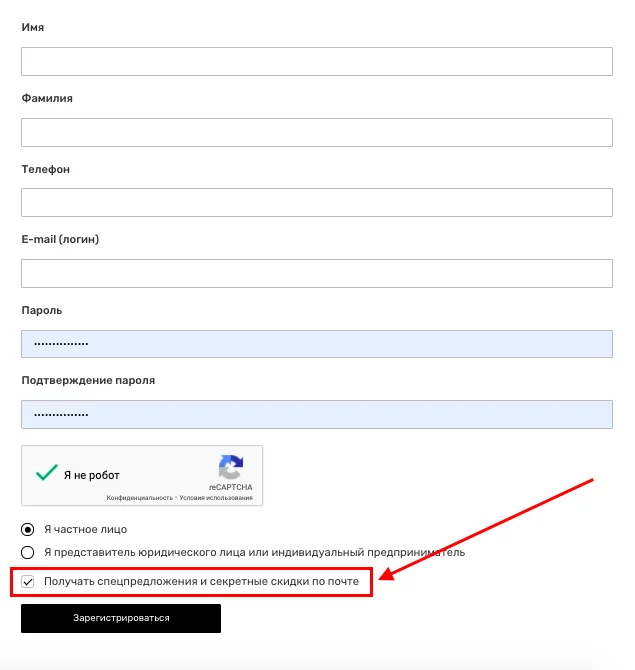
Task: Click the reCAPTCHA logo icon
Action: (x=231, y=468)
